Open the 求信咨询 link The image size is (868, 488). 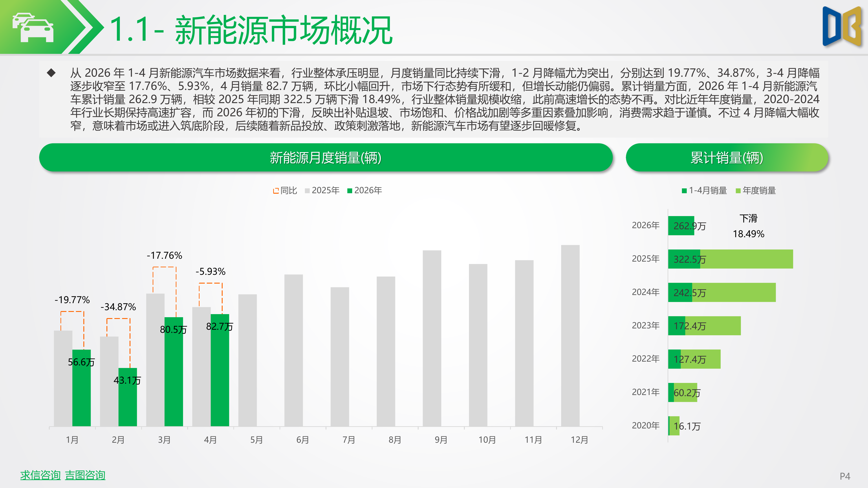[x=40, y=475]
